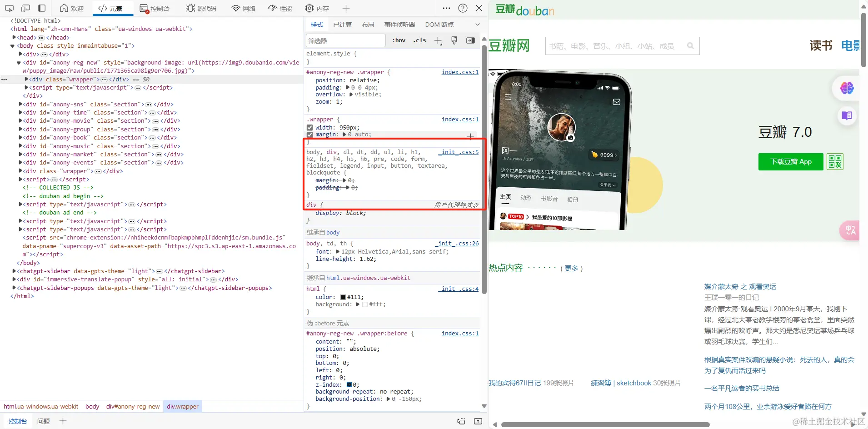The width and height of the screenshot is (868, 429).
Task: Click the ellipsis badge in the head element
Action: click(41, 38)
